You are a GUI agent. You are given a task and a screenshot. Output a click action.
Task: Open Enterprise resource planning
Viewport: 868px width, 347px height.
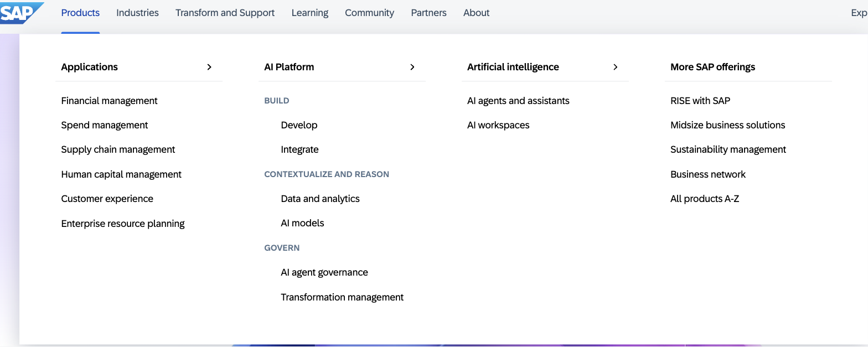pos(123,224)
